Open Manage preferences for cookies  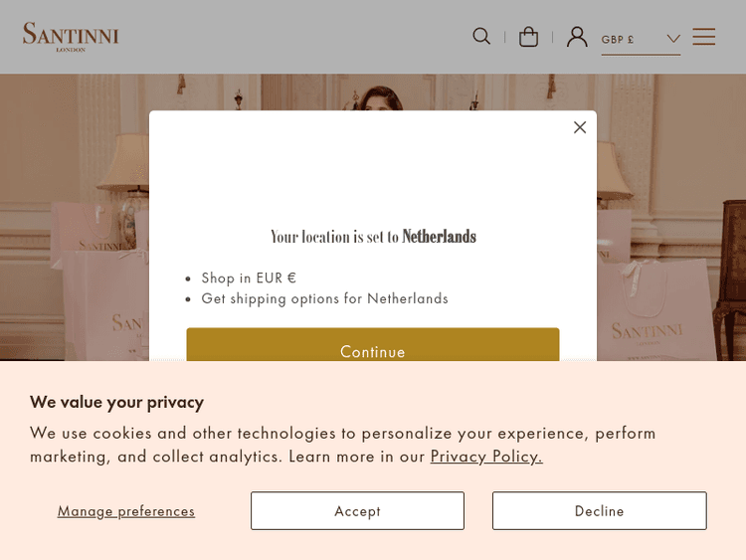click(126, 510)
